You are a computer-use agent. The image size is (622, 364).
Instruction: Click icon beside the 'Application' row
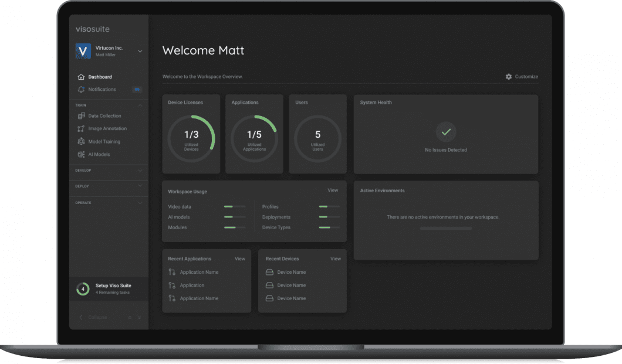[x=172, y=285]
